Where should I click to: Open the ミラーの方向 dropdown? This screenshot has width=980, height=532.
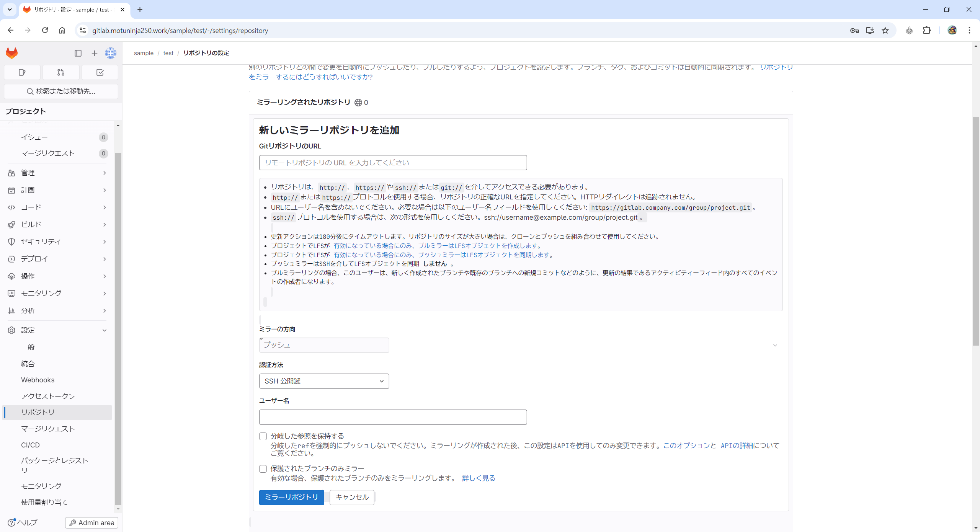(324, 345)
